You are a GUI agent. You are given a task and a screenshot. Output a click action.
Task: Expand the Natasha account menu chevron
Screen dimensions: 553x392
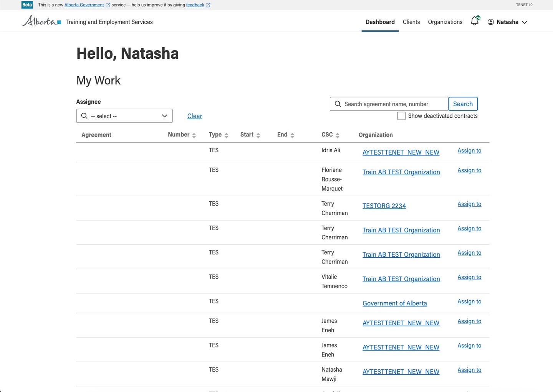click(525, 22)
